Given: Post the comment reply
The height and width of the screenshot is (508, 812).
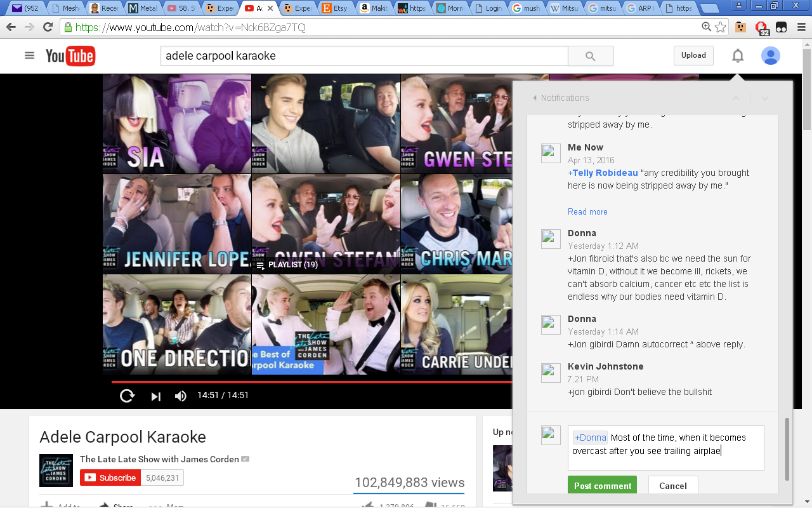Looking at the screenshot, I should pos(602,486).
